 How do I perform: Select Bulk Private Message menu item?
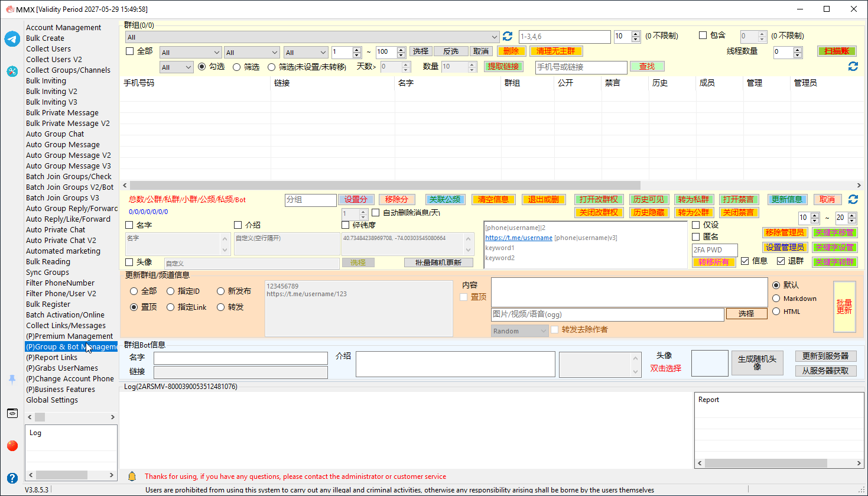tap(62, 113)
